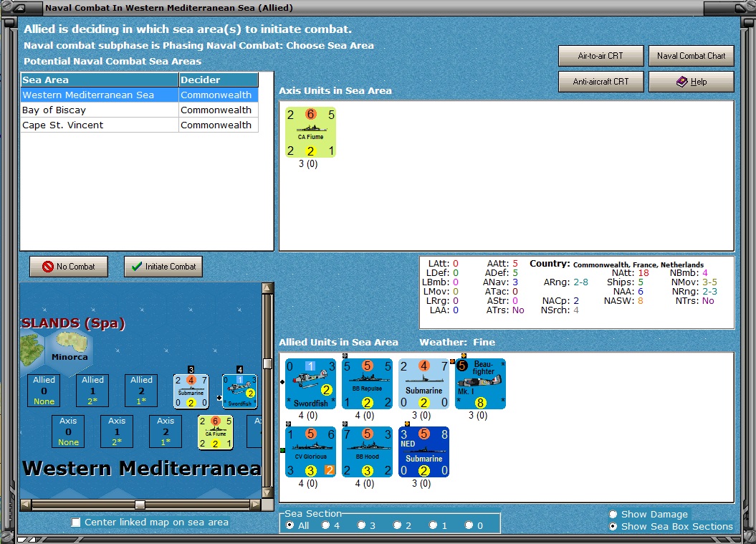Select the BB Hood ship counter

coord(367,452)
